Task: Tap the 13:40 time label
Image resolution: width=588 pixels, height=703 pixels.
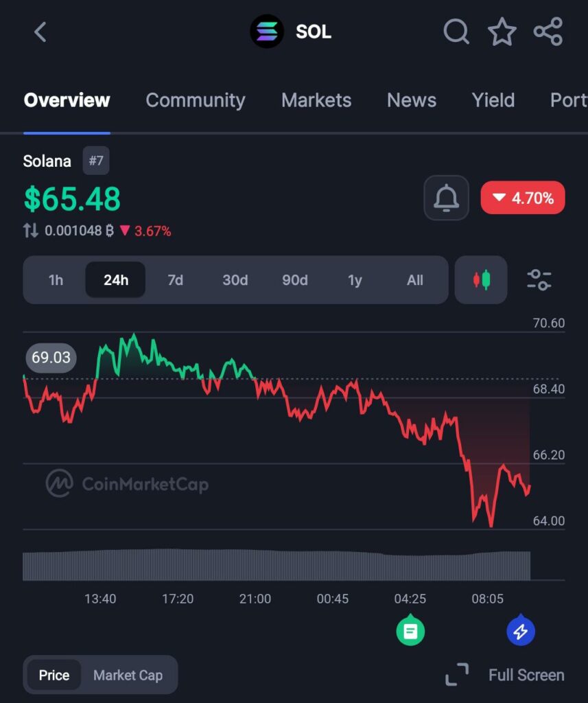Action: 100,599
